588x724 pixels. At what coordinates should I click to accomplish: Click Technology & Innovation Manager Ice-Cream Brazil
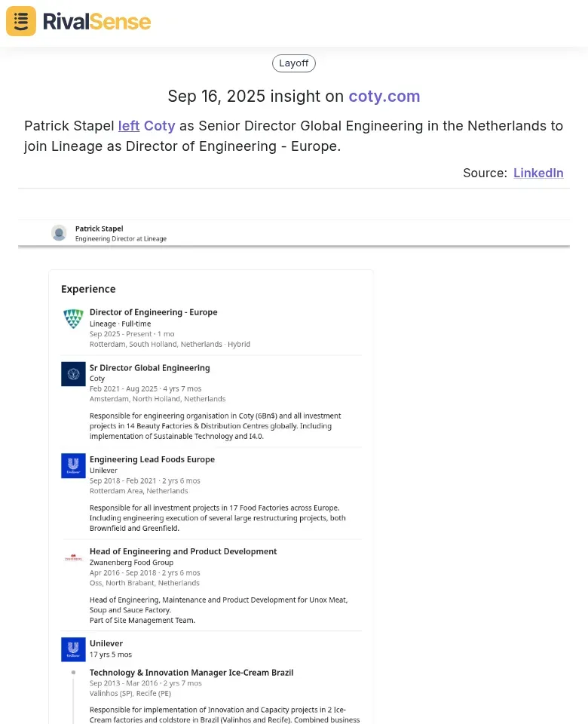[x=191, y=673]
